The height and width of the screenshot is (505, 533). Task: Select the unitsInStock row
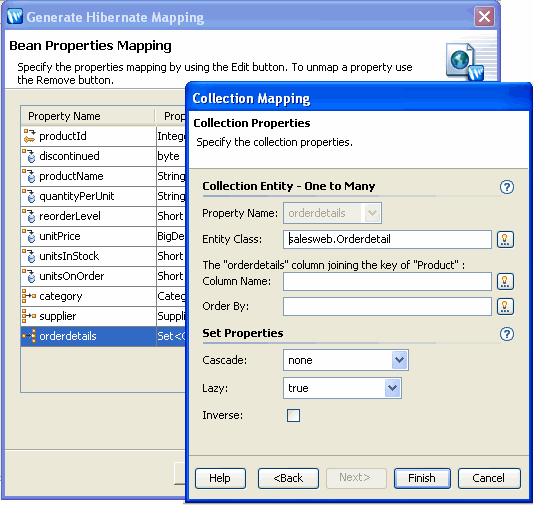[x=103, y=257]
